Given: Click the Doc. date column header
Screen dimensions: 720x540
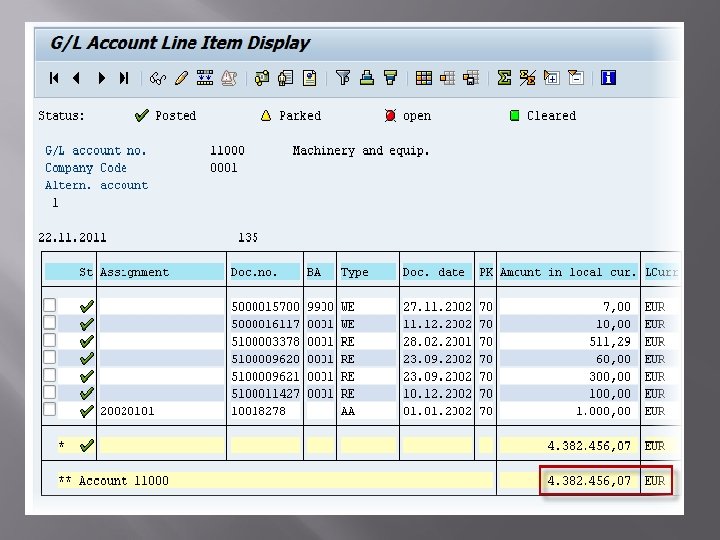Looking at the screenshot, I should 434,272.
